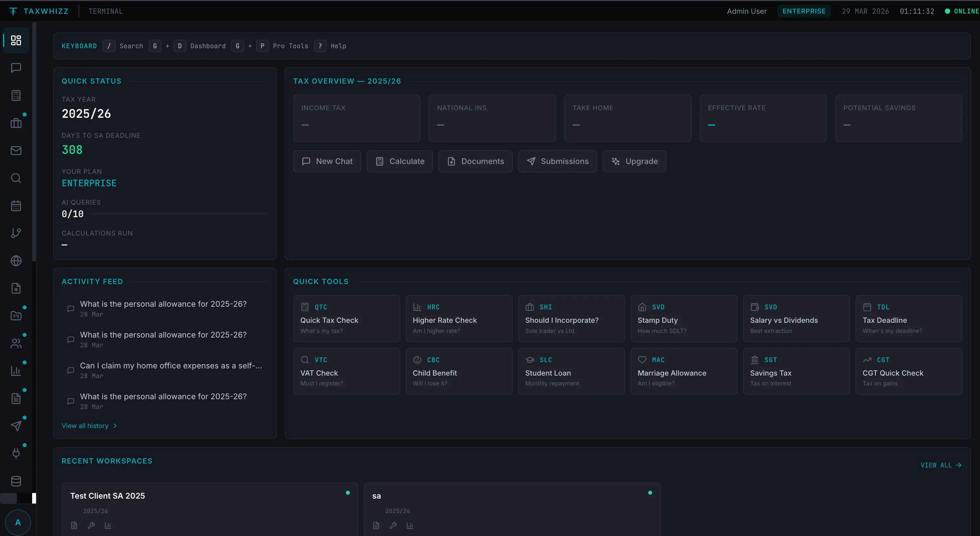Click the AI Queries progress bar

point(179,214)
